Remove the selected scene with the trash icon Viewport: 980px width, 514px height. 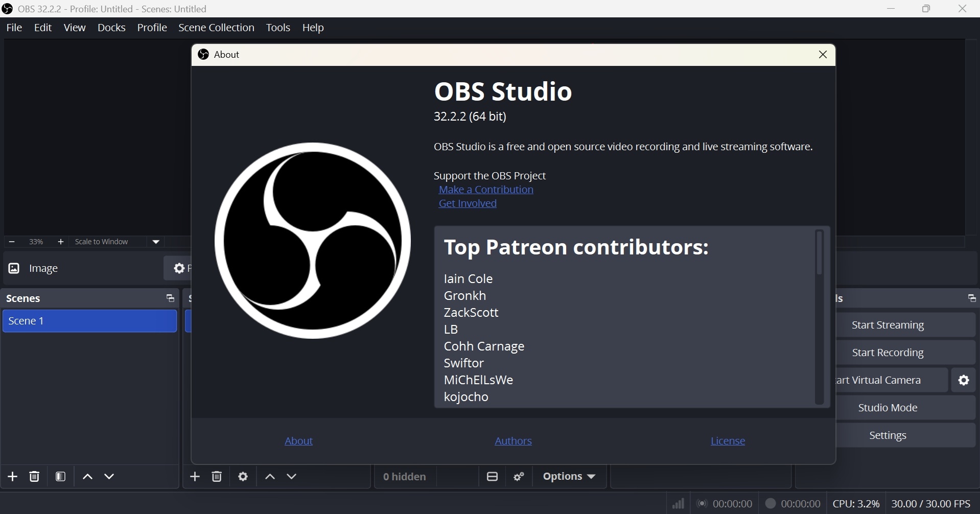tap(34, 477)
